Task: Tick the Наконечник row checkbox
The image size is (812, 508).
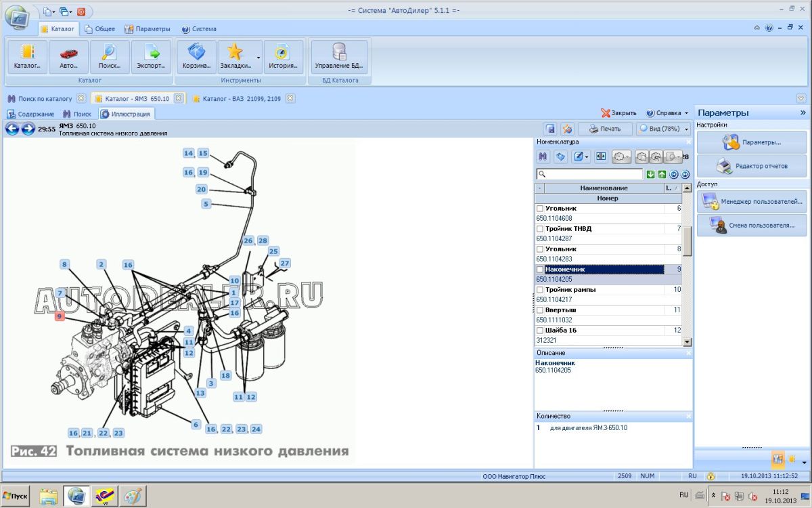Action: (540, 270)
